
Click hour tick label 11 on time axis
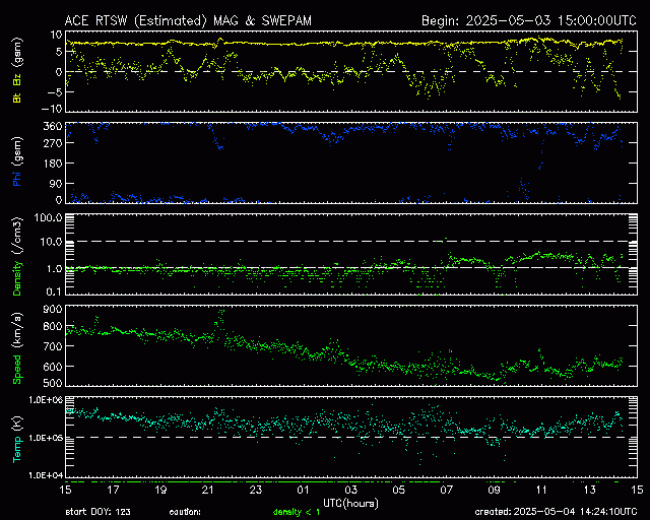coord(541,490)
